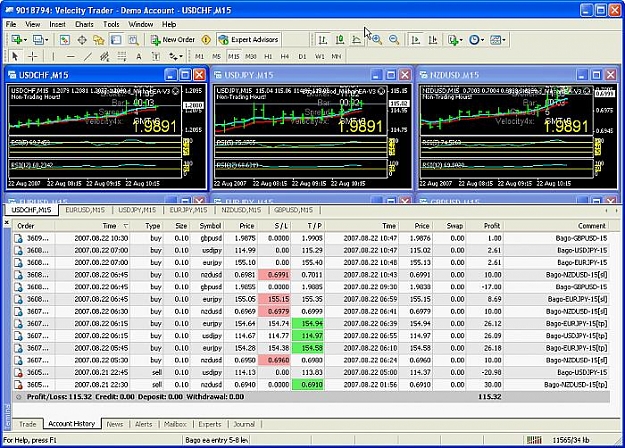The image size is (625, 448).
Task: Show the Navigator panel star-folder icon
Action: (99, 40)
